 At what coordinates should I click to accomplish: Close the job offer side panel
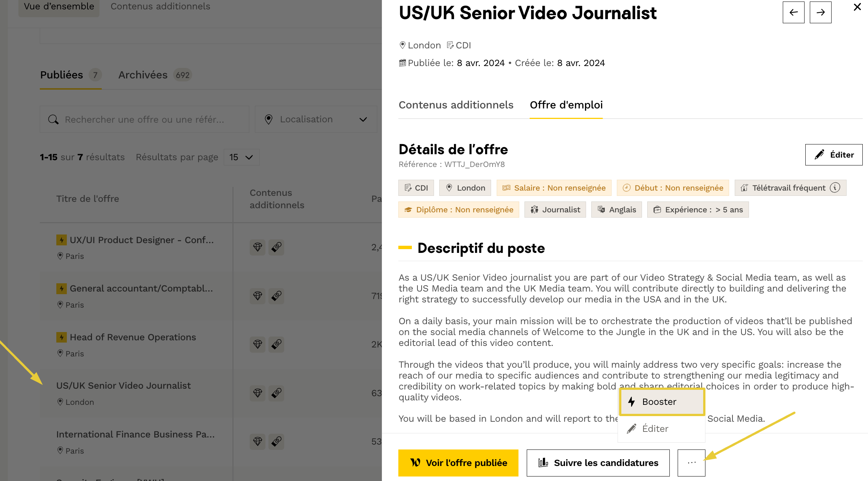point(857,7)
